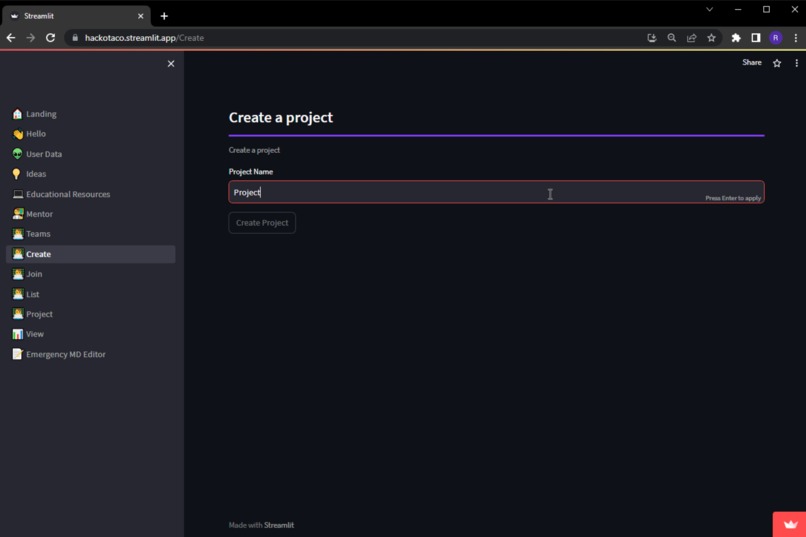Go back with browser back arrow
The width and height of the screenshot is (806, 537).
tap(11, 38)
